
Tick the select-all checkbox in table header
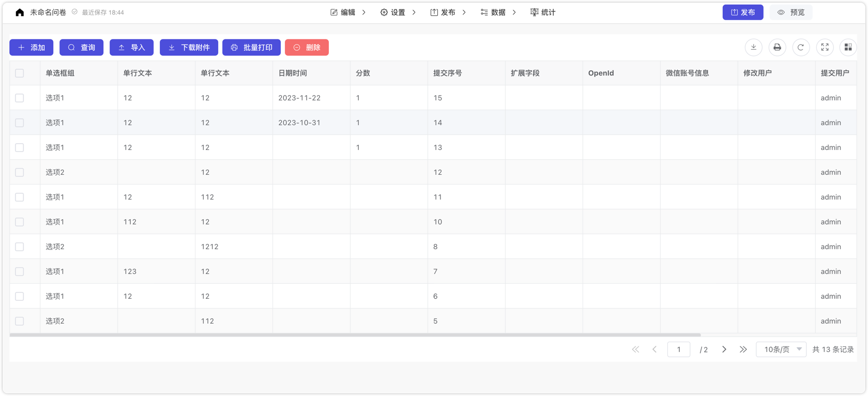pos(20,73)
